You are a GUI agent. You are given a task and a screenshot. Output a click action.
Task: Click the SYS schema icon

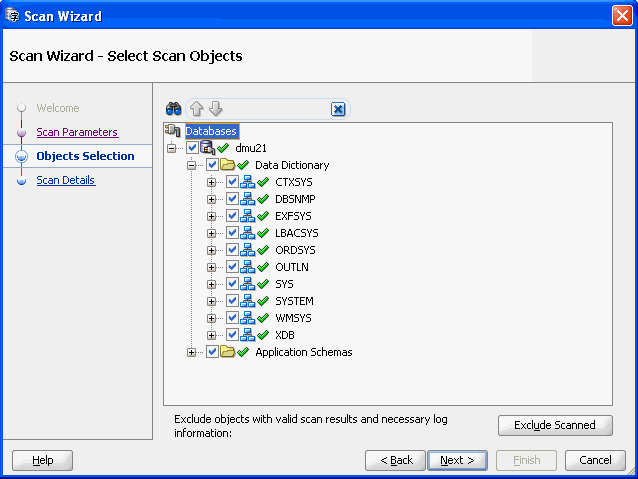click(x=247, y=284)
